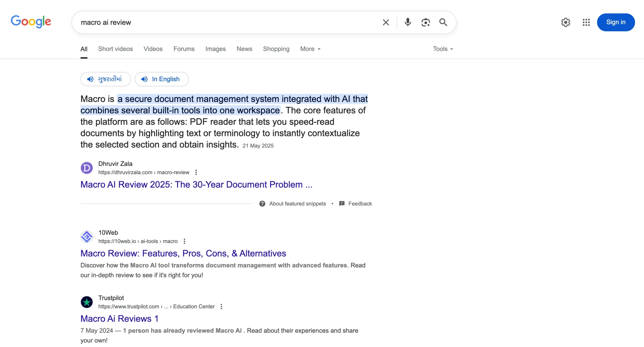Screen dimensions: 644x347
Task: Expand the Tools dropdown
Action: [443, 49]
